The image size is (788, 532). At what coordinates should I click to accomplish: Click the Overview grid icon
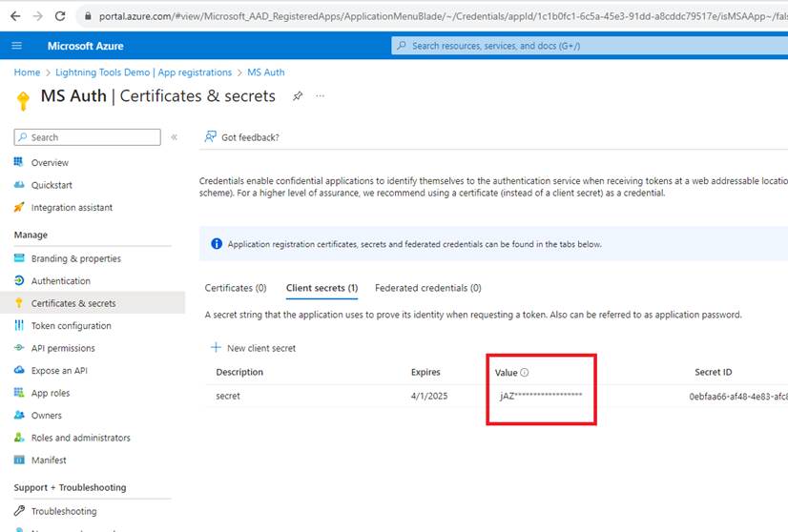[x=18, y=162]
